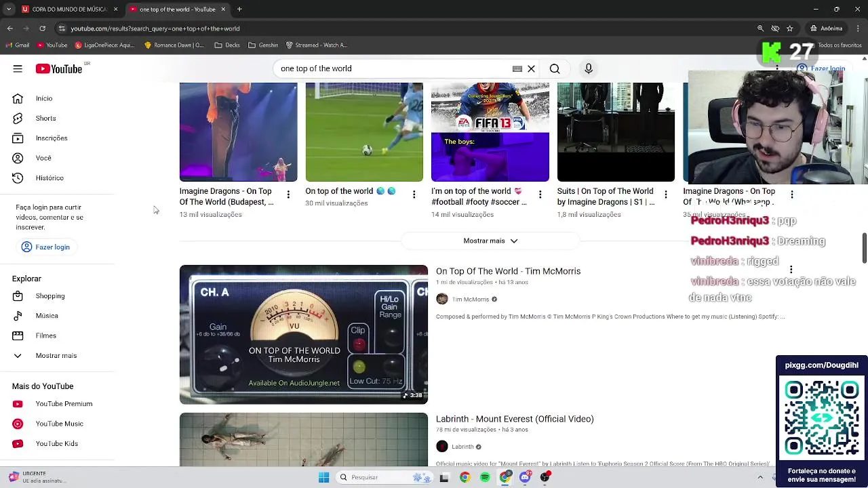Start voice search with the microphone
This screenshot has height=488, width=868.
pyautogui.click(x=589, y=68)
